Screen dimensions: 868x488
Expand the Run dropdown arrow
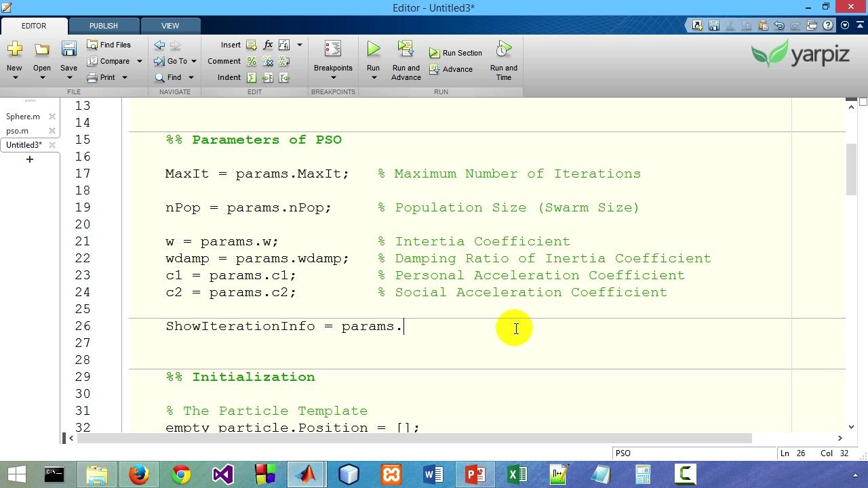pyautogui.click(x=373, y=78)
